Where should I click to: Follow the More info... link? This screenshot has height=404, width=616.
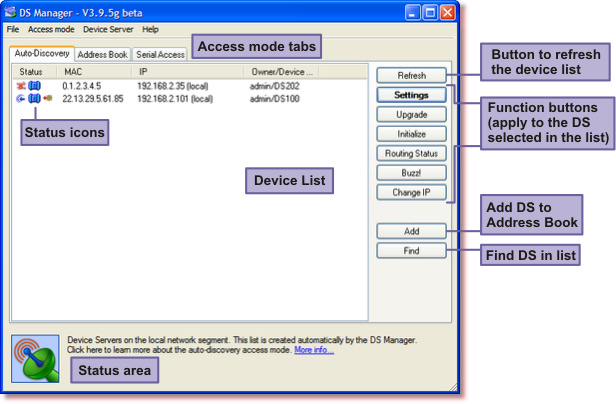(314, 349)
